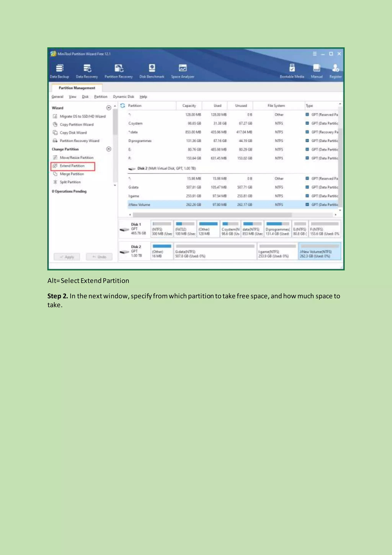392x555 pixels.
Task: Select the C:system partition row
Action: click(x=233, y=123)
